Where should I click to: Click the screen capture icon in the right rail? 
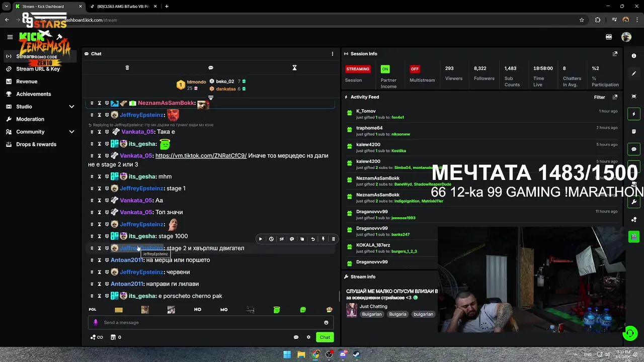(634, 97)
